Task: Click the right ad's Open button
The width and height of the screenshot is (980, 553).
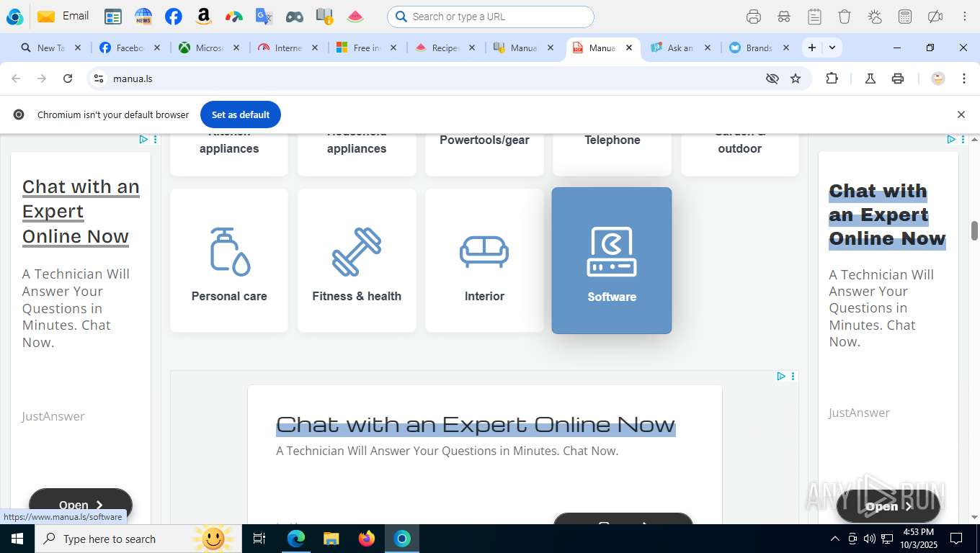Action: coord(888,506)
